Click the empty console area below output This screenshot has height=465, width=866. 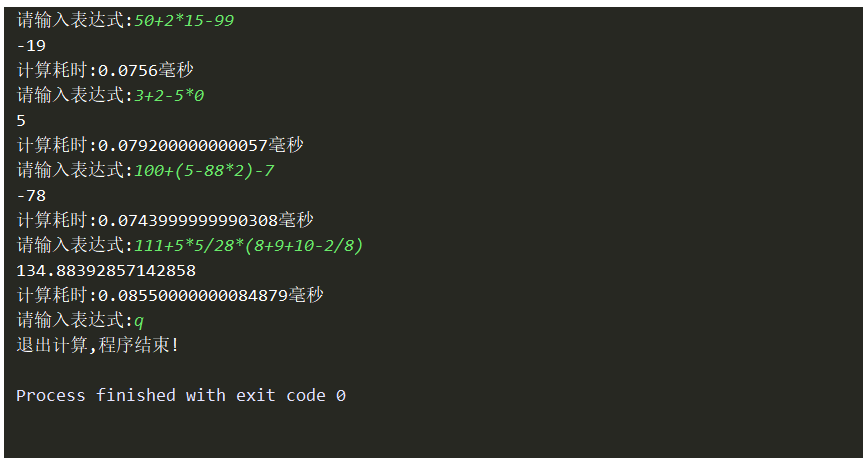(433, 431)
